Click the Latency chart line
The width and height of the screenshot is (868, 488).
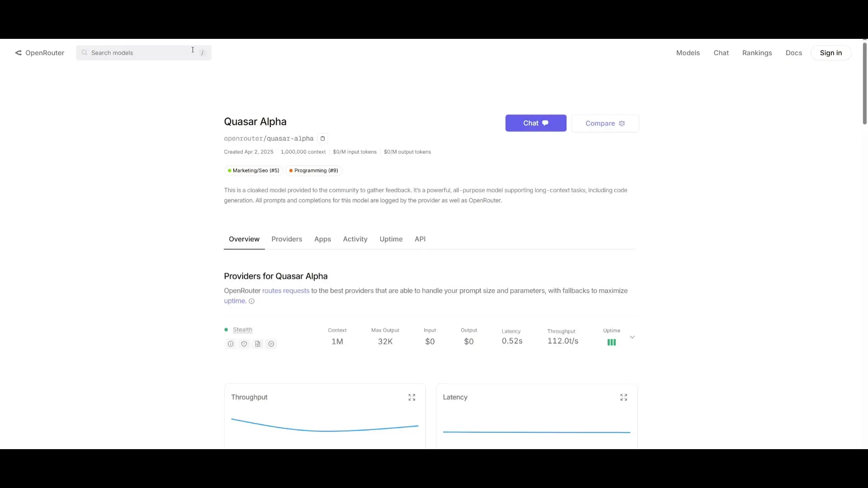click(x=537, y=432)
